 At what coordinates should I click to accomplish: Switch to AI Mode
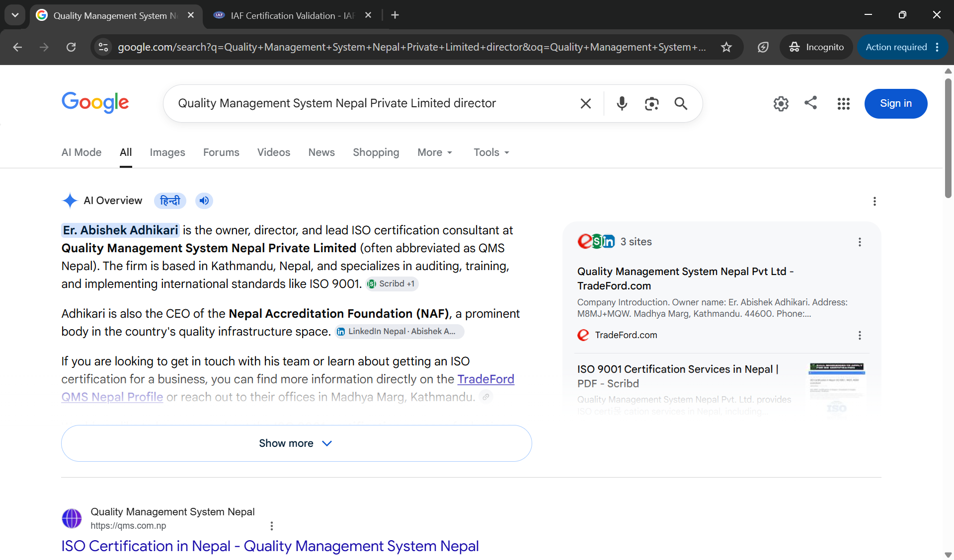81,152
